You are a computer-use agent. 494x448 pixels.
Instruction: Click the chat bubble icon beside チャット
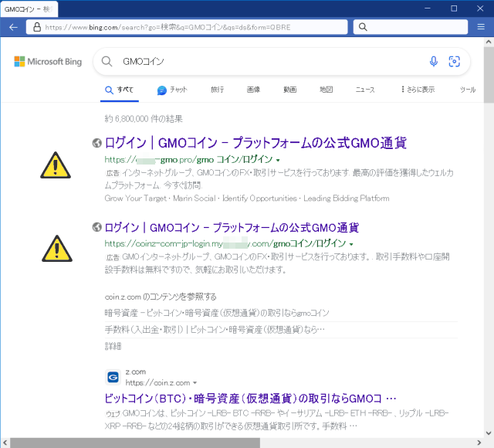[162, 90]
